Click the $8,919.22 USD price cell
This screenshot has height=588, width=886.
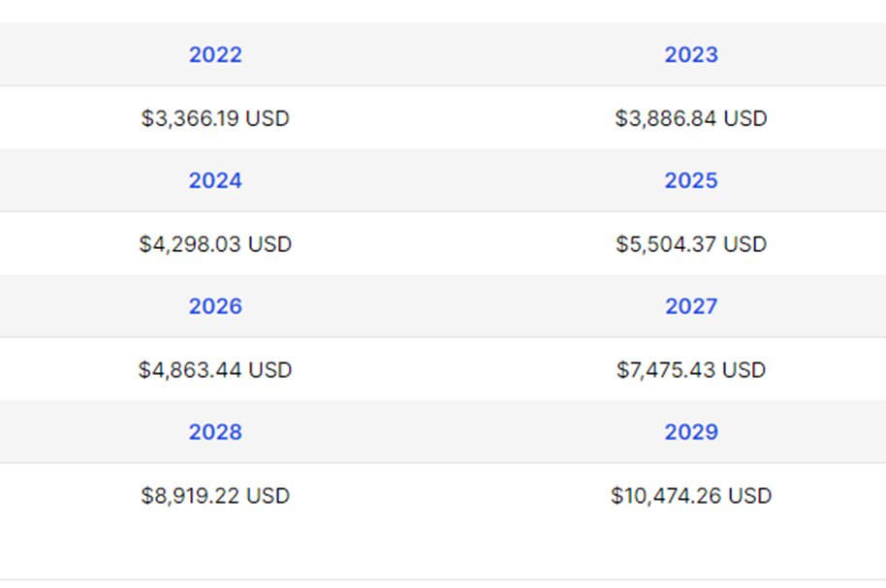(215, 496)
